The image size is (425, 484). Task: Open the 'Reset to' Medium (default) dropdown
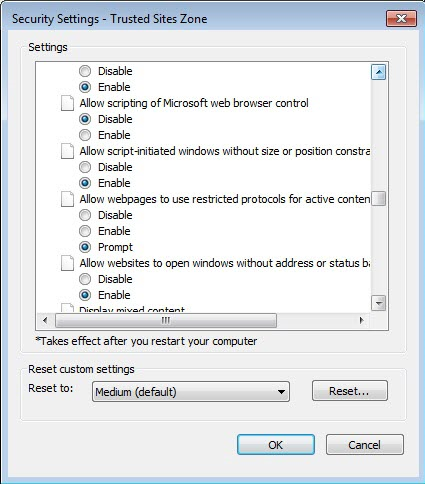pyautogui.click(x=191, y=391)
